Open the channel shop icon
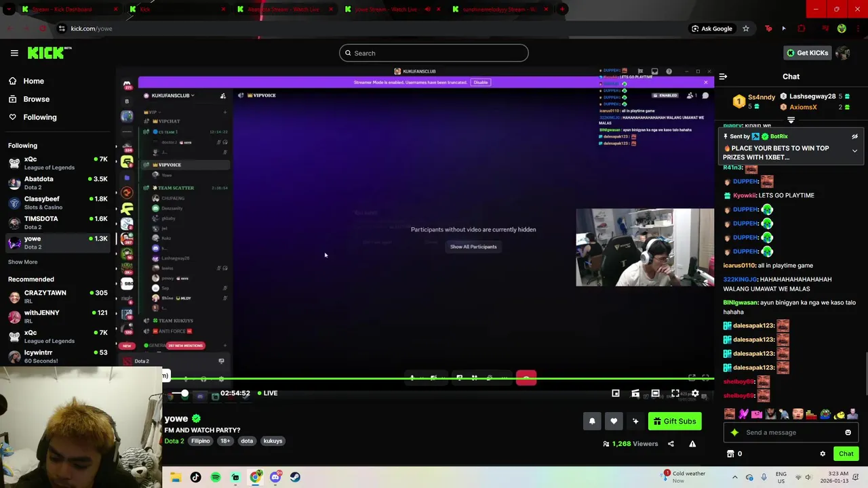Image resolution: width=868 pixels, height=488 pixels. 730,454
